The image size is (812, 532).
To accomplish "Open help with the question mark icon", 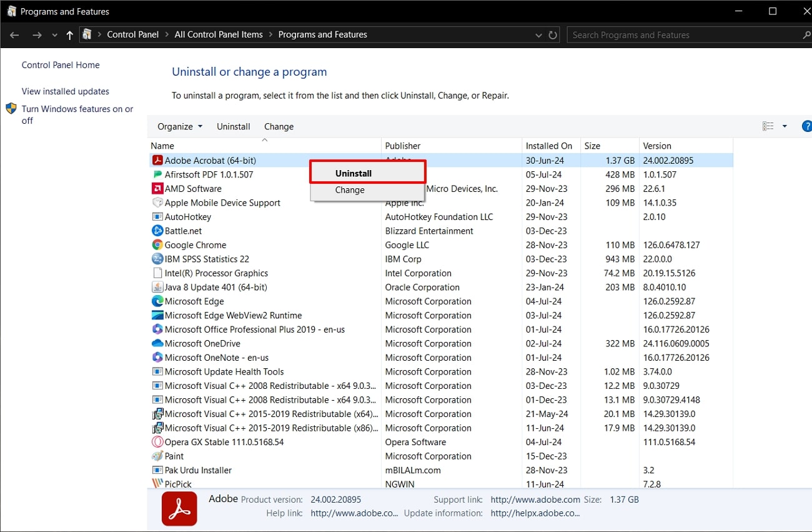I will 806,126.
